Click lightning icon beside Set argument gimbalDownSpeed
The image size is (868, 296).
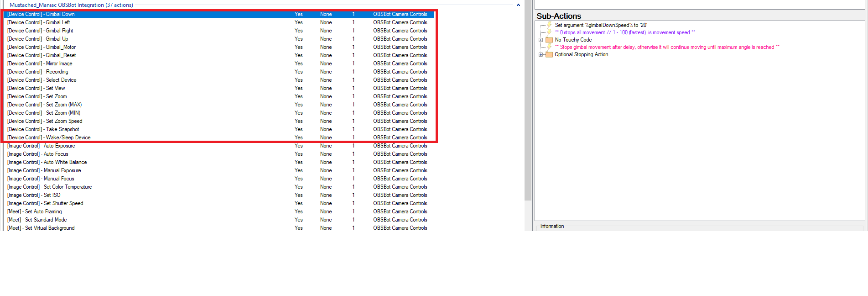pyautogui.click(x=550, y=25)
